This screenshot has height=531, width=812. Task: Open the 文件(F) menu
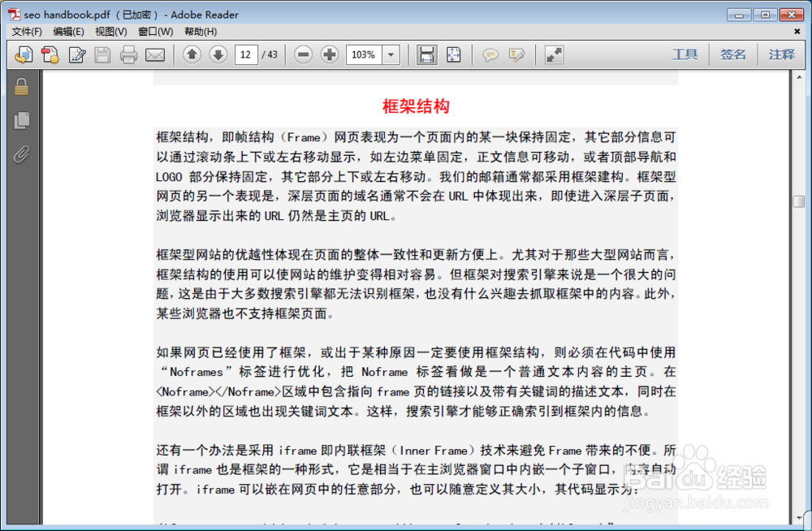pos(25,32)
